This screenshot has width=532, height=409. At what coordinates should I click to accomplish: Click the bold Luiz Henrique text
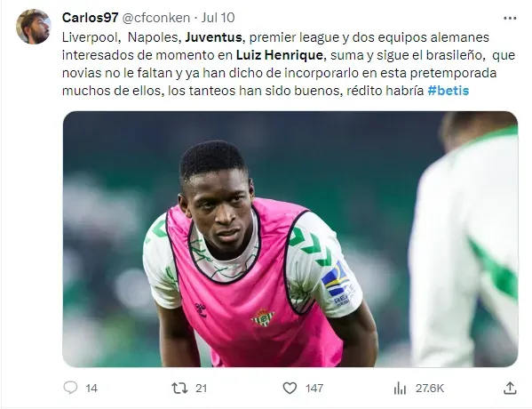279,55
